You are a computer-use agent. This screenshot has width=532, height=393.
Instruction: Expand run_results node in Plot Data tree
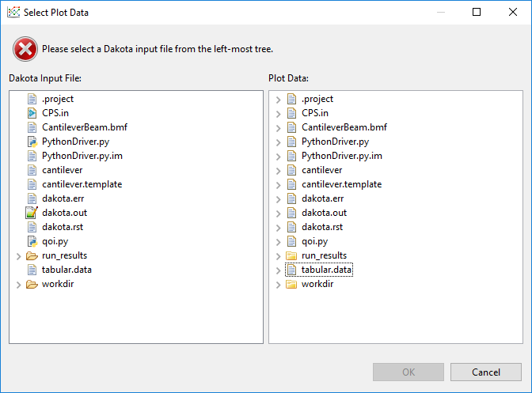278,256
